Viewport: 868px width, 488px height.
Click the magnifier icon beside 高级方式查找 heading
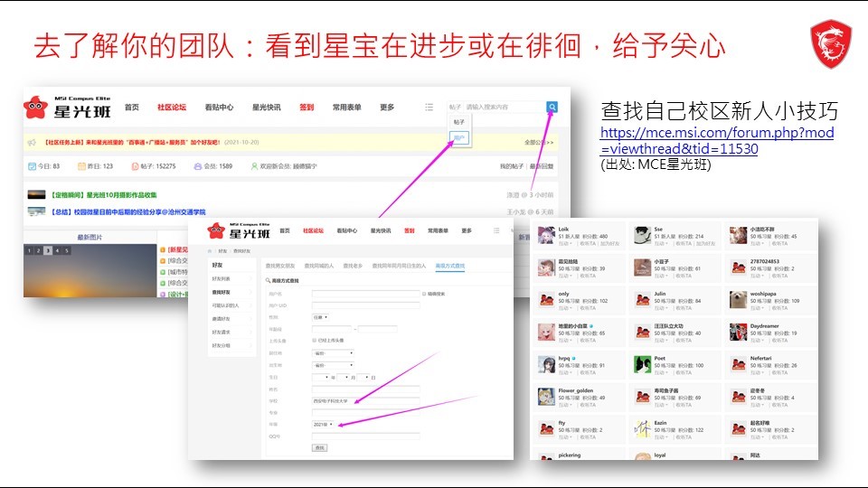click(268, 280)
